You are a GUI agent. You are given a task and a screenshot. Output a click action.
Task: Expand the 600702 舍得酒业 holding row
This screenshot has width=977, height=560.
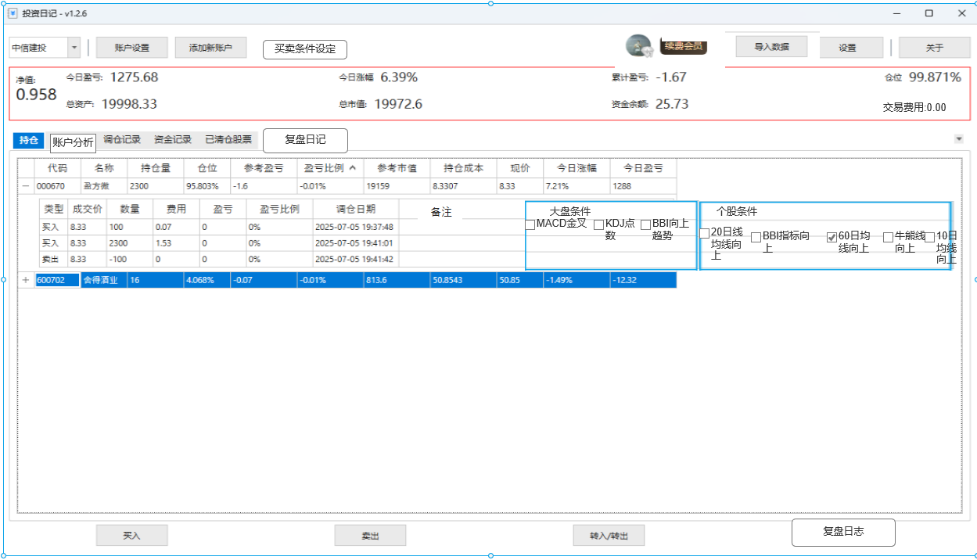(x=24, y=278)
